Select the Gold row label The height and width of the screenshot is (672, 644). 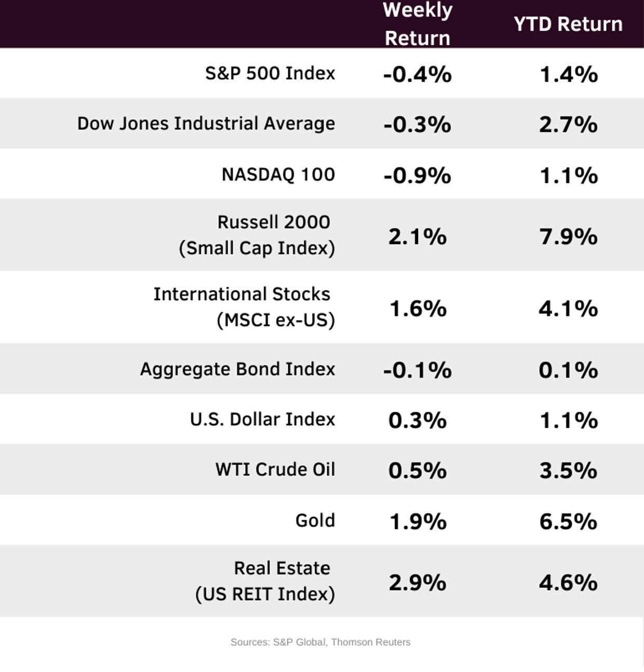(x=315, y=520)
